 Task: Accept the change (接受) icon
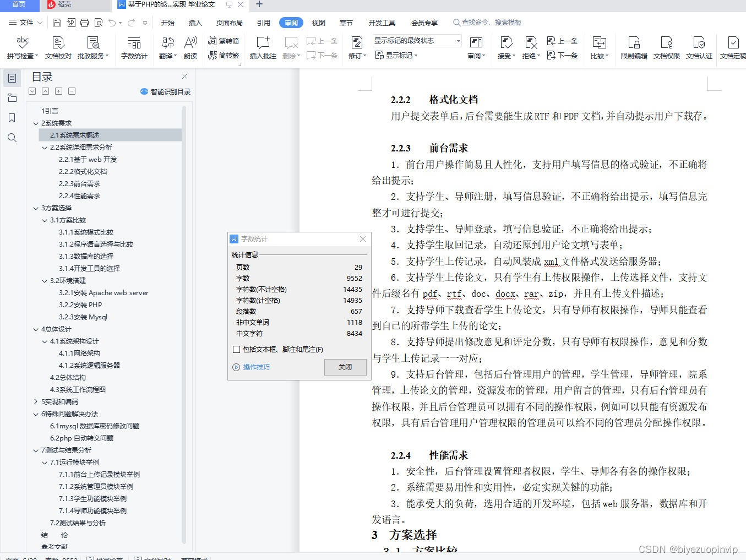pyautogui.click(x=507, y=42)
